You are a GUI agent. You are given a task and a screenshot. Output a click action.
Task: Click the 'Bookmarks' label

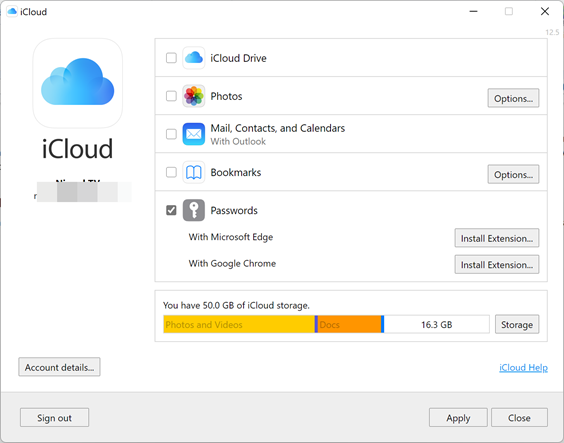[236, 172]
